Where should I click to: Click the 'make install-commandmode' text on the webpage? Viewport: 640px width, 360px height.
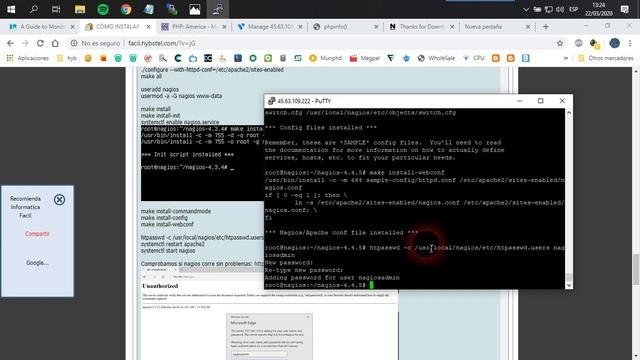pyautogui.click(x=176, y=211)
